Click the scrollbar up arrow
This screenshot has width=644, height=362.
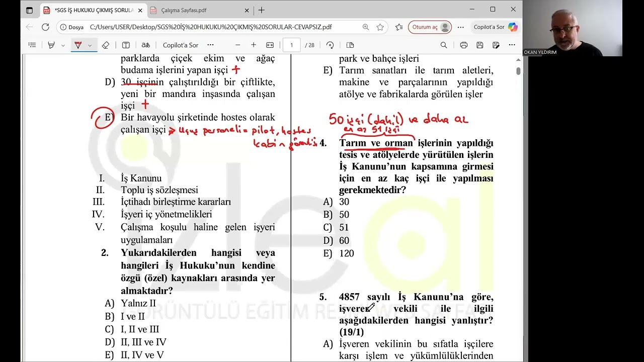[518, 60]
